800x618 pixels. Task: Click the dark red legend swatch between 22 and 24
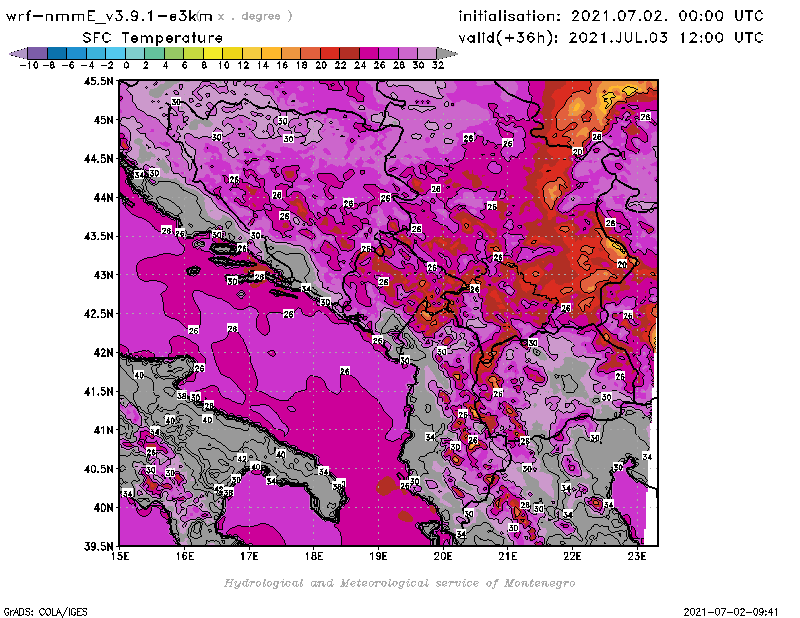tap(349, 53)
